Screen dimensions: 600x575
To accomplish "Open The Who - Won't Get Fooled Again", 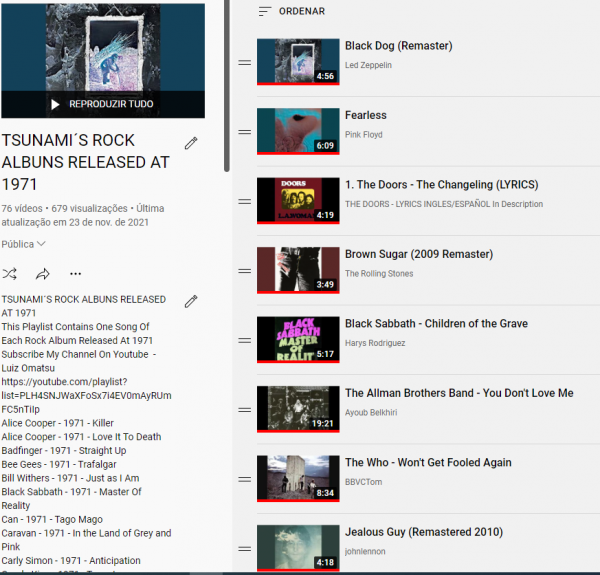I will click(428, 463).
